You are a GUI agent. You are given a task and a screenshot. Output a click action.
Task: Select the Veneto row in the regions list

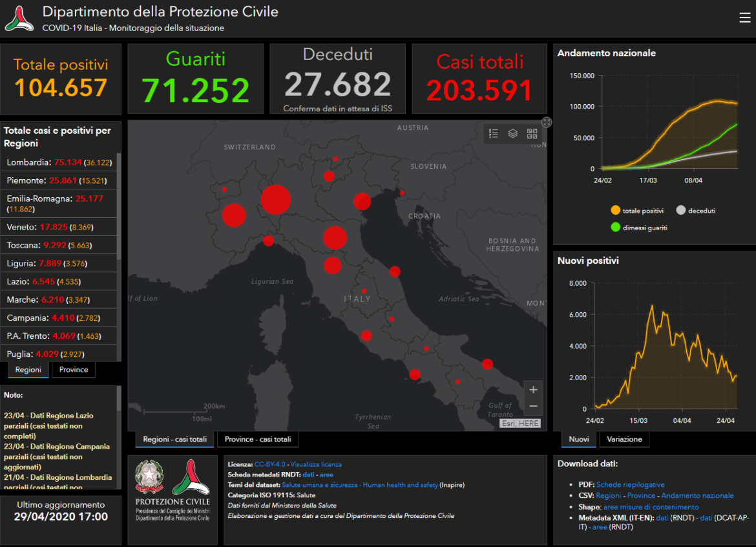pos(59,227)
